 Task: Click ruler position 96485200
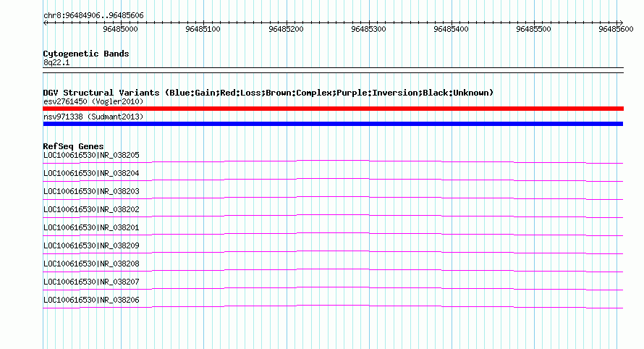(286, 29)
